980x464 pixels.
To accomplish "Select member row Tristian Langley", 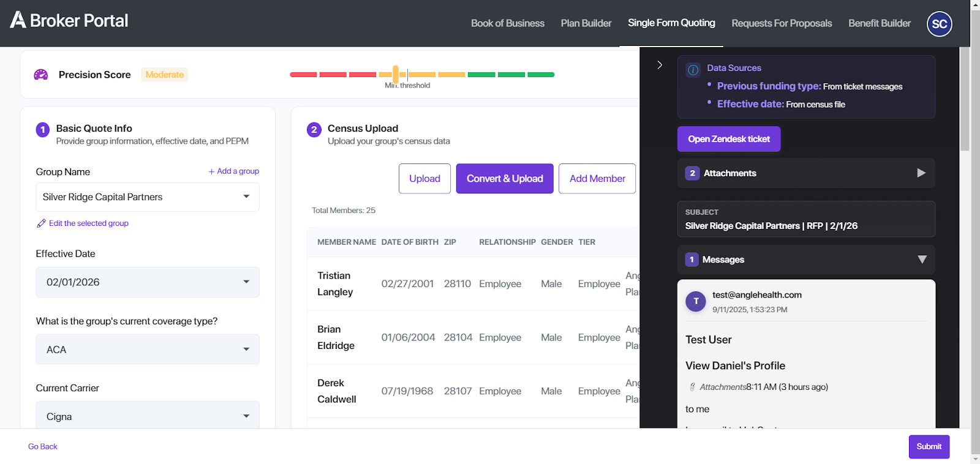I will pyautogui.click(x=473, y=284).
